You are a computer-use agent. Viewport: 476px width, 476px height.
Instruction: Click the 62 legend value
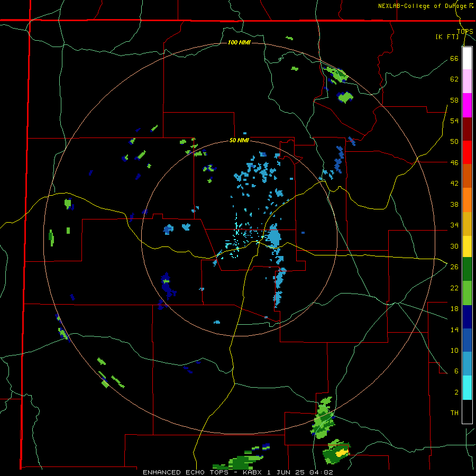point(454,79)
